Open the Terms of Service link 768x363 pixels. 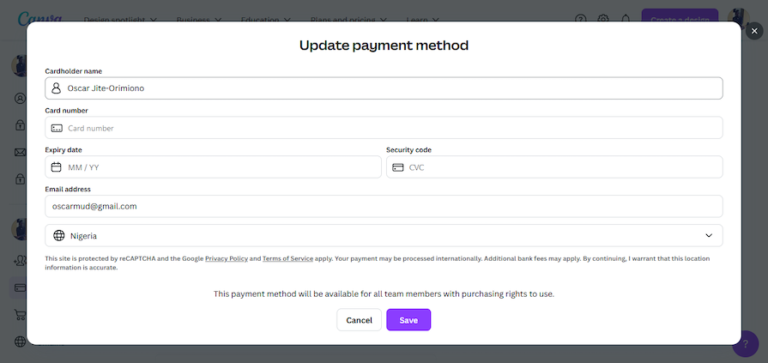288,258
